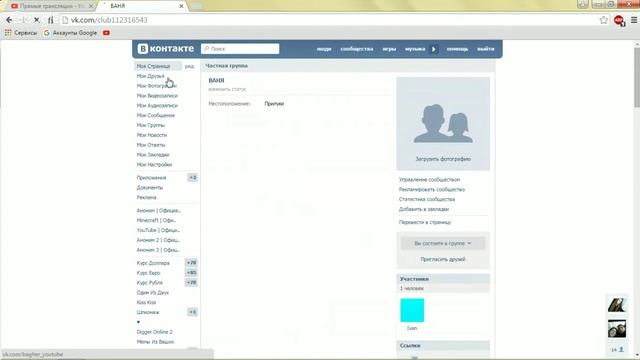
Task: Click the ред. edit link beside Моя Страница
Action: 190,66
